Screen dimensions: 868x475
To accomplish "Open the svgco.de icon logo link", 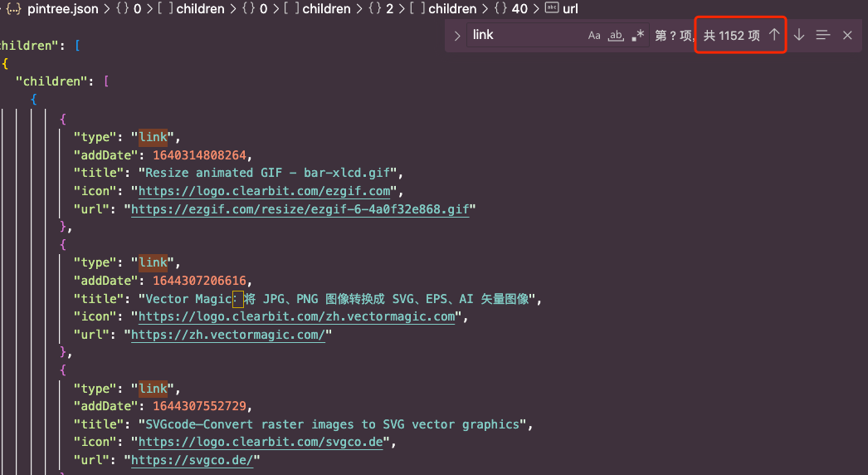I will 261,442.
